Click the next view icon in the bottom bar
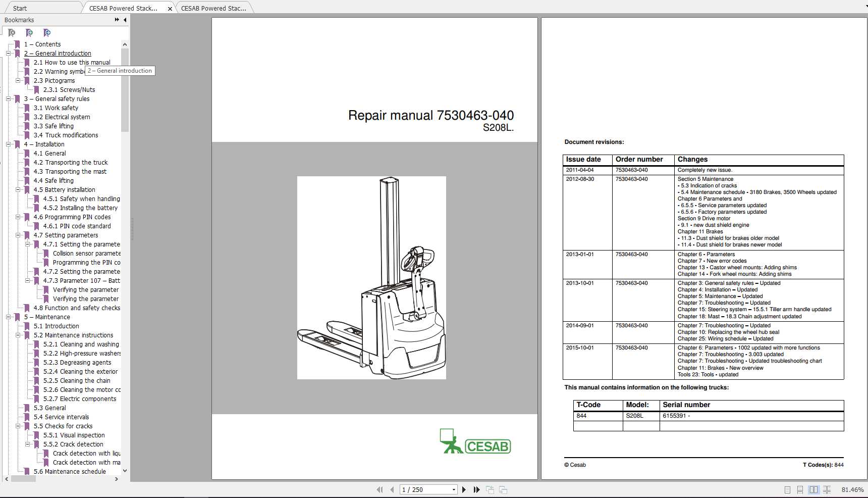Screen dimensions: 868x498 (x=503, y=489)
